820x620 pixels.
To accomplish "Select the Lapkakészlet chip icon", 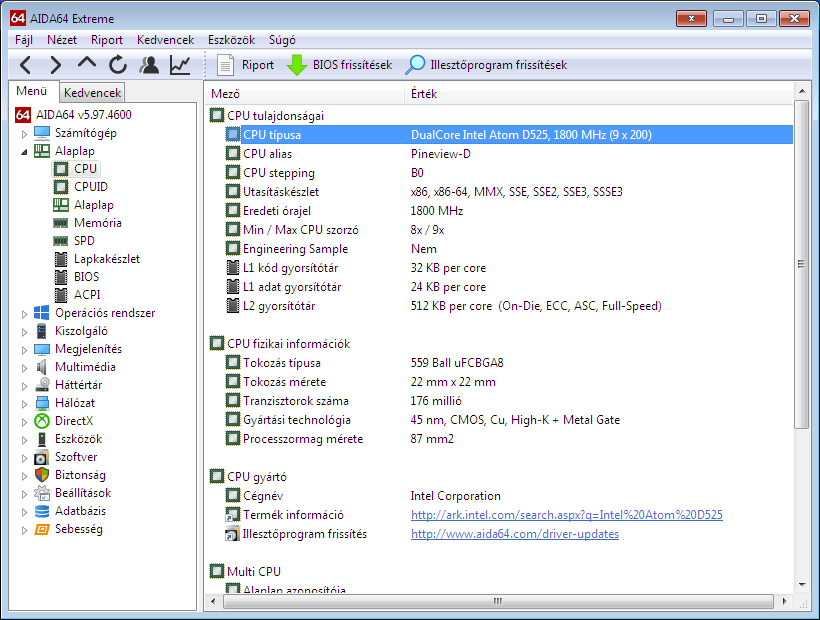I will (x=61, y=259).
